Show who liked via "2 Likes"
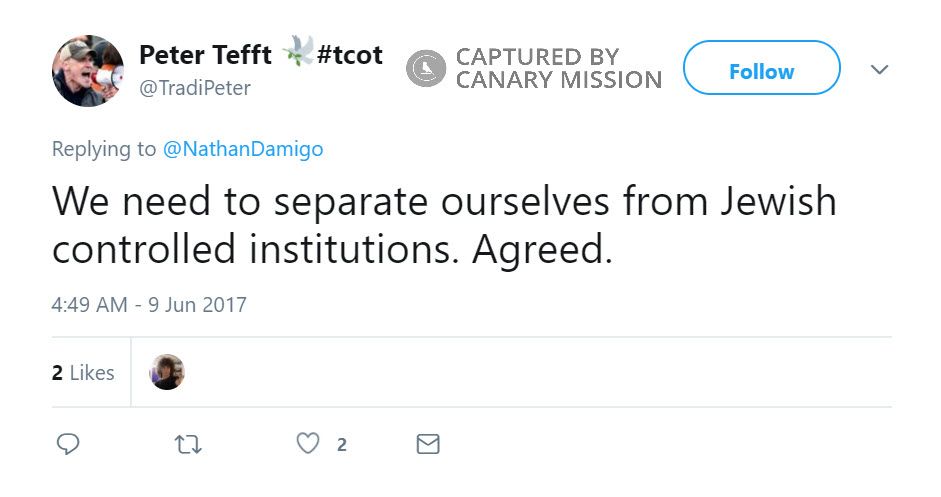 [83, 373]
